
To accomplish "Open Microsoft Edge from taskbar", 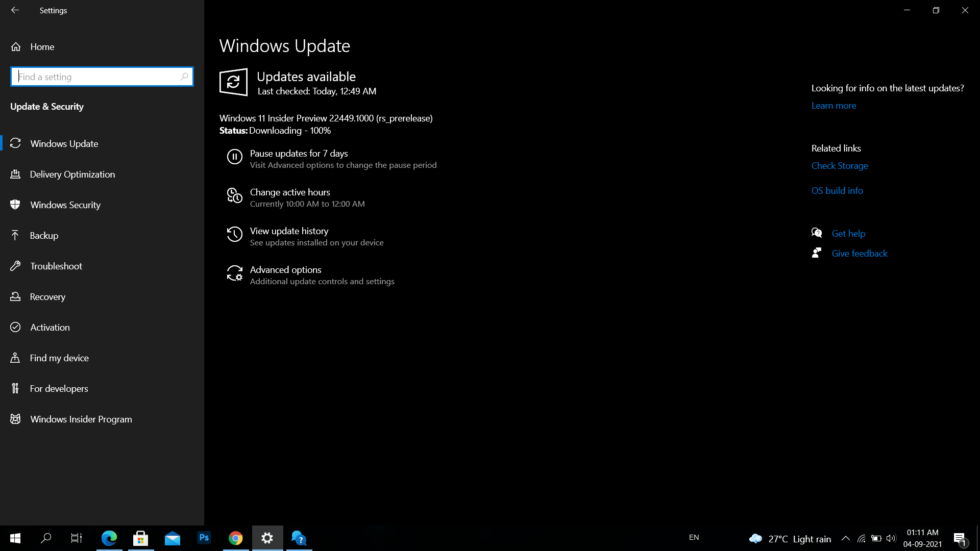I will pos(109,538).
